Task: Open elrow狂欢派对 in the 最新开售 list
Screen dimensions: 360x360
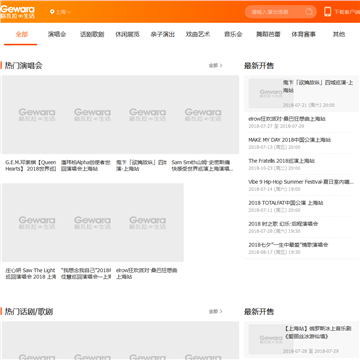Action: [287, 119]
